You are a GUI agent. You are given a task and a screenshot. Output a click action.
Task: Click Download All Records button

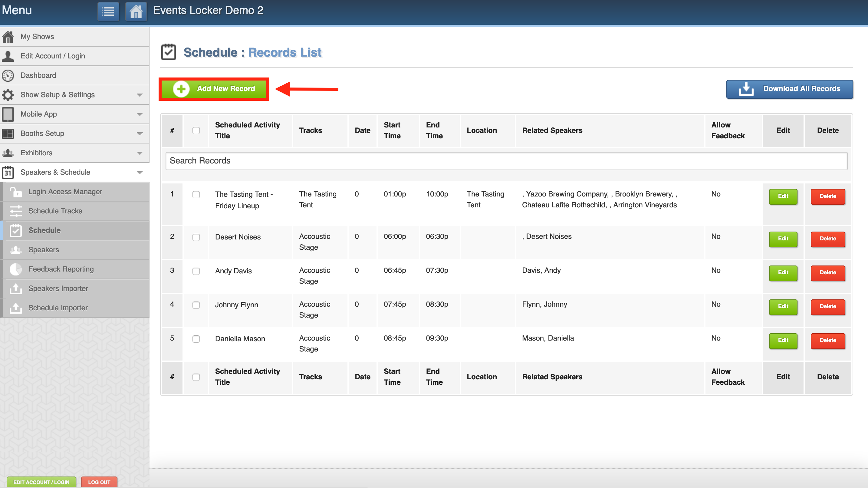click(790, 89)
